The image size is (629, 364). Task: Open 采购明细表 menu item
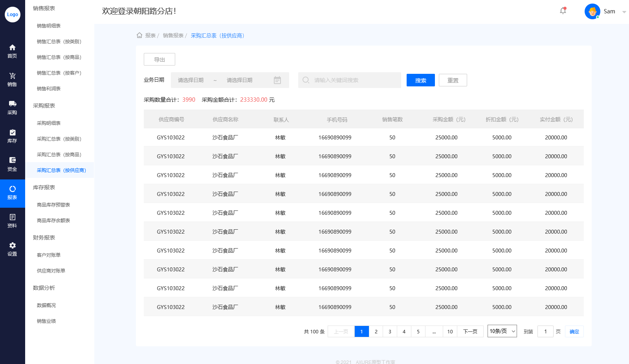tap(49, 123)
